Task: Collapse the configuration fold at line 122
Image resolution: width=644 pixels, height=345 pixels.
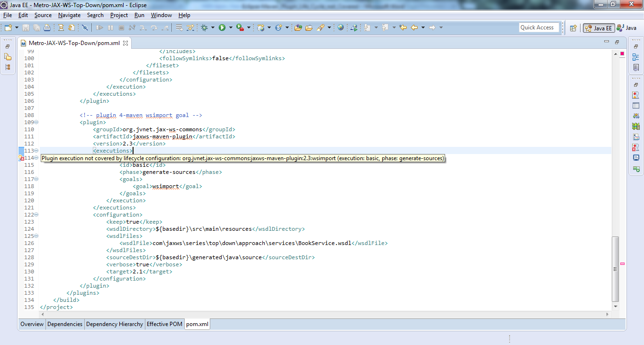Action: pyautogui.click(x=36, y=215)
